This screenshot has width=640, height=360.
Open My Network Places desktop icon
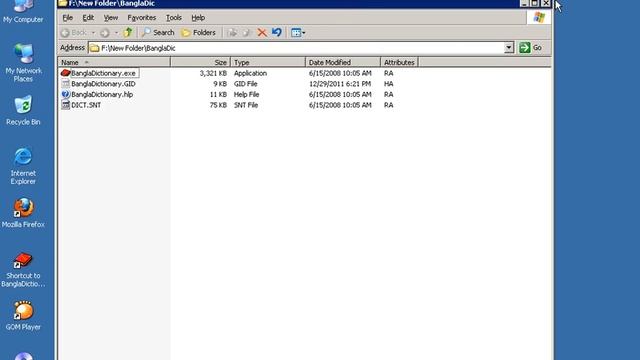23,62
